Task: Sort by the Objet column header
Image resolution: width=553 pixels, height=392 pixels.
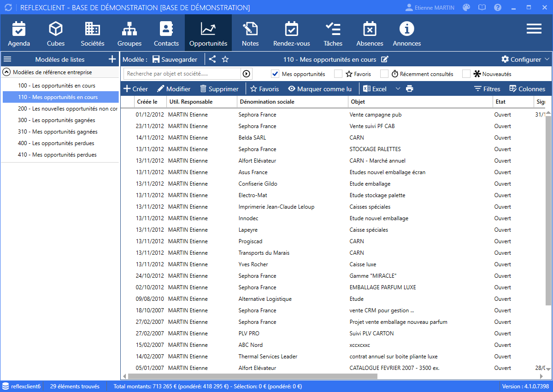Action: click(x=420, y=101)
